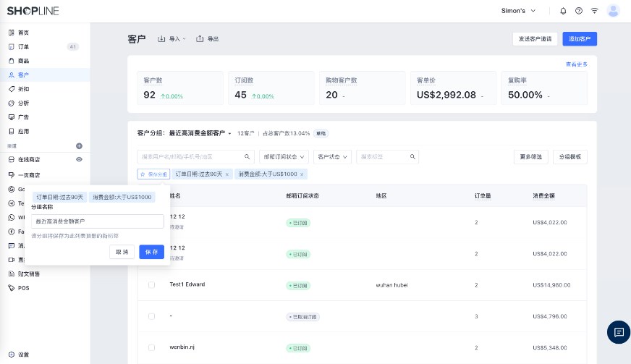This screenshot has width=631, height=364.
Task: Remove the 订单日期:过去90天 filter tag
Action: tap(226, 174)
